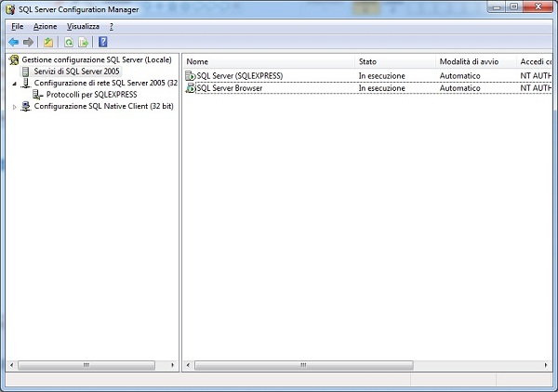Click the right pane scroll left arrow
Viewport: 558px width, 392px height.
click(188, 365)
